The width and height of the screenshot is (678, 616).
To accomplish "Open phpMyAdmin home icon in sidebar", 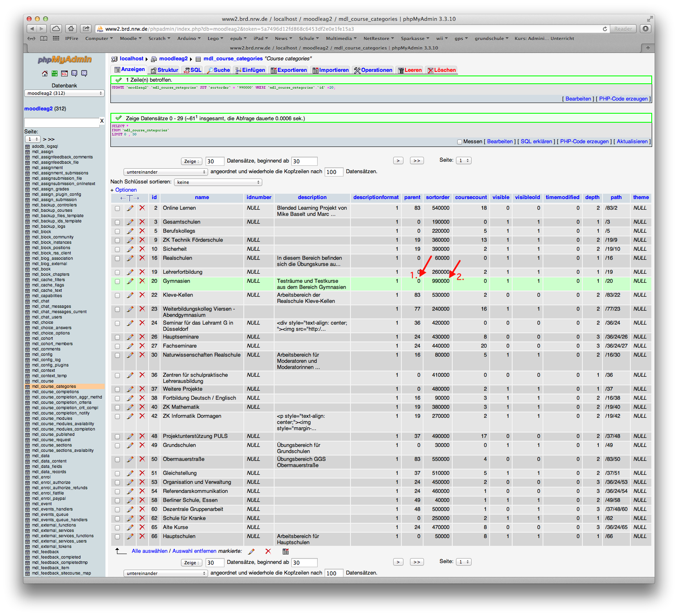I will [45, 73].
